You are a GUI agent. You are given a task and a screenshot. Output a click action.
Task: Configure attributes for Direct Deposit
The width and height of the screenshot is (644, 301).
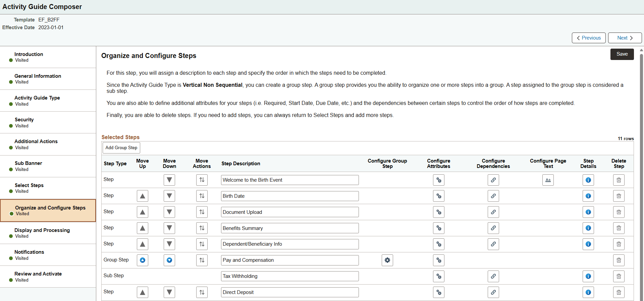pyautogui.click(x=439, y=293)
